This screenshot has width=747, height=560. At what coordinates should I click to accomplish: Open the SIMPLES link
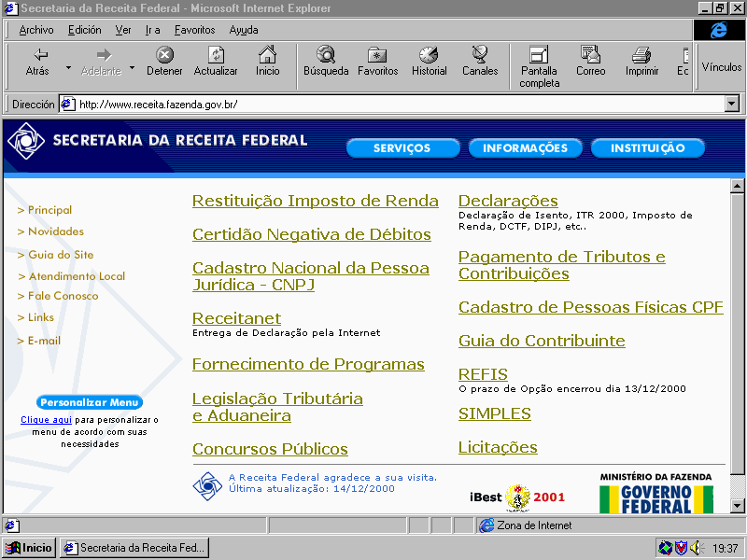pos(495,413)
